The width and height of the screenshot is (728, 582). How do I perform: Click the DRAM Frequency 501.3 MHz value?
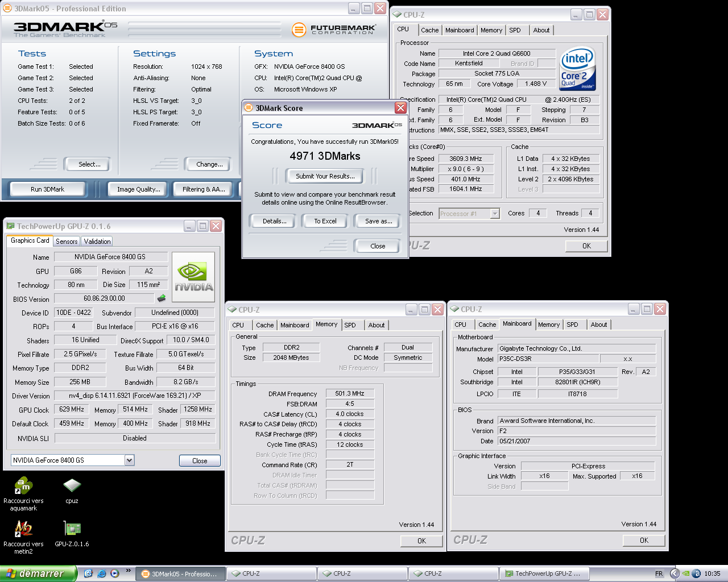(350, 393)
